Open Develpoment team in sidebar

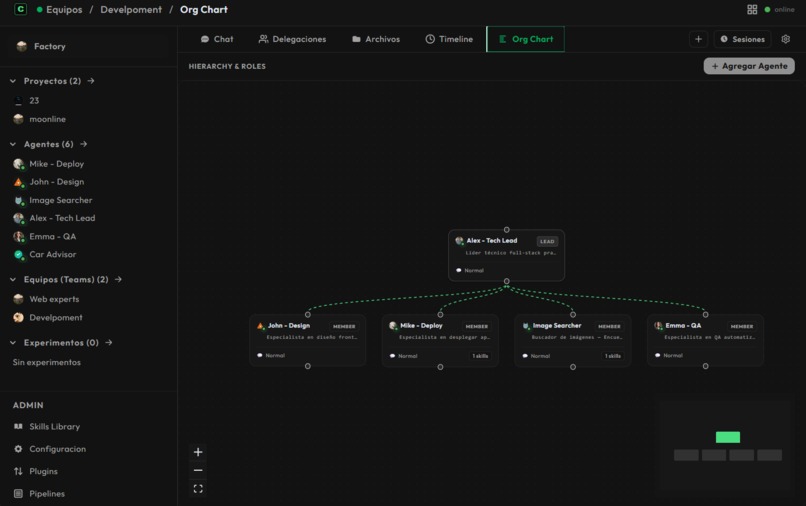click(x=56, y=317)
